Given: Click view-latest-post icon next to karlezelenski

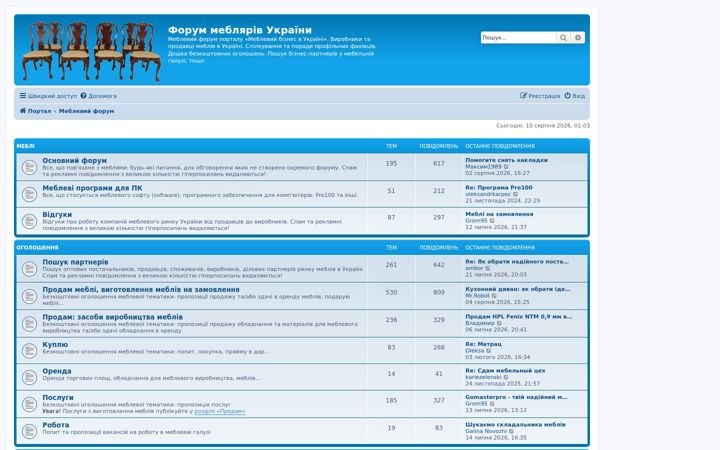Looking at the screenshot, I should click(506, 377).
